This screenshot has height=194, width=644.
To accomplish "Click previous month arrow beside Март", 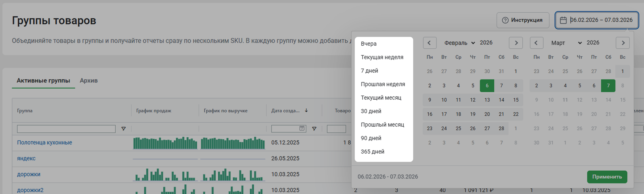I will [536, 43].
